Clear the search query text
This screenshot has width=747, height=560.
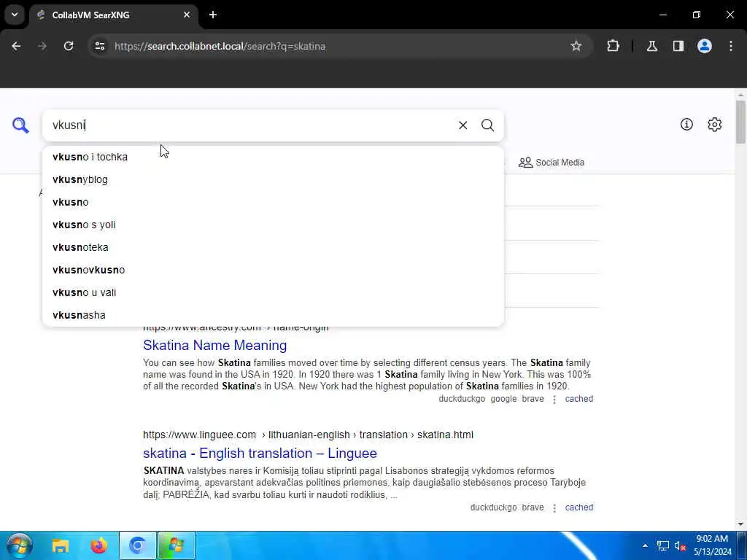pyautogui.click(x=462, y=125)
